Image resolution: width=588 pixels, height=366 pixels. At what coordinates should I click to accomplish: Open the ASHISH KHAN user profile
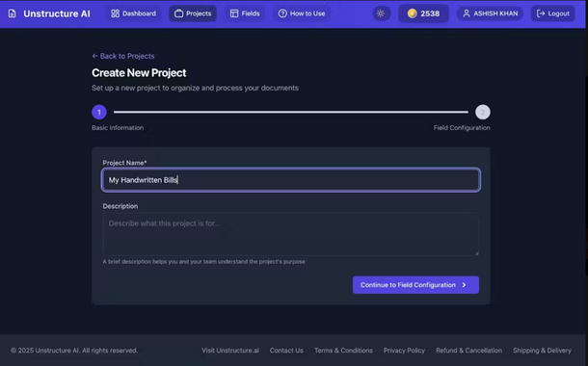click(x=490, y=13)
